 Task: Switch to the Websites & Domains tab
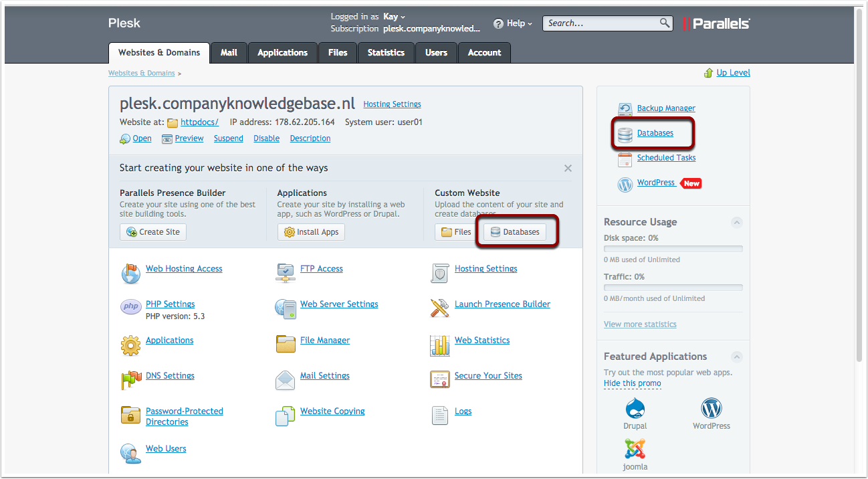point(159,53)
